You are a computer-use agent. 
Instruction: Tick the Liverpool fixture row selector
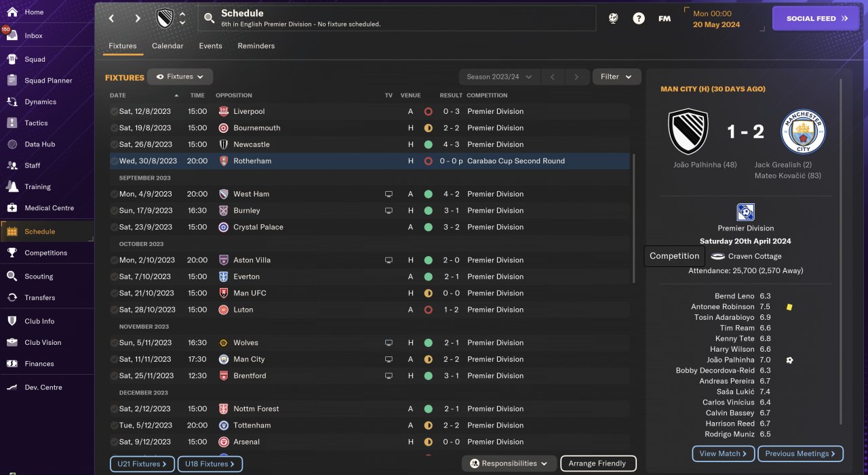coord(114,111)
